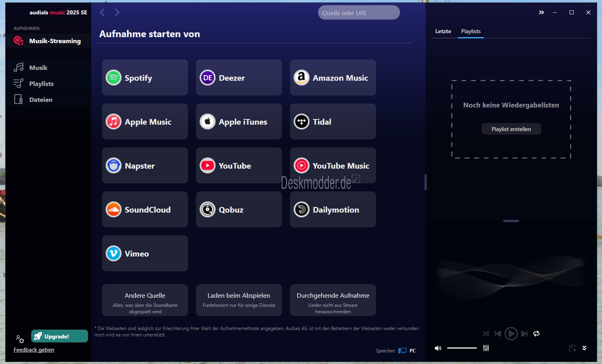Viewport: 602px width, 364px height.
Task: Select the Tidal tile
Action: pyautogui.click(x=333, y=121)
